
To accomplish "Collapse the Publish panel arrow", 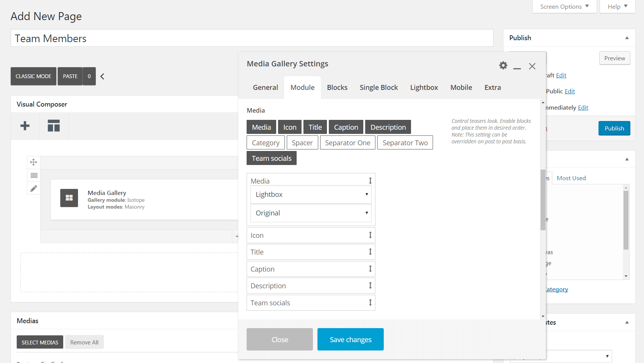I will (627, 38).
